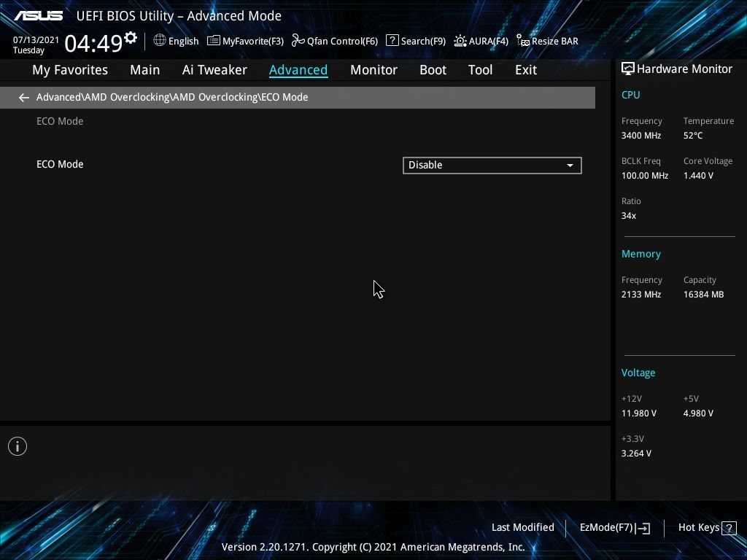Image resolution: width=747 pixels, height=560 pixels.
Task: Open the Tool tab
Action: tap(480, 70)
